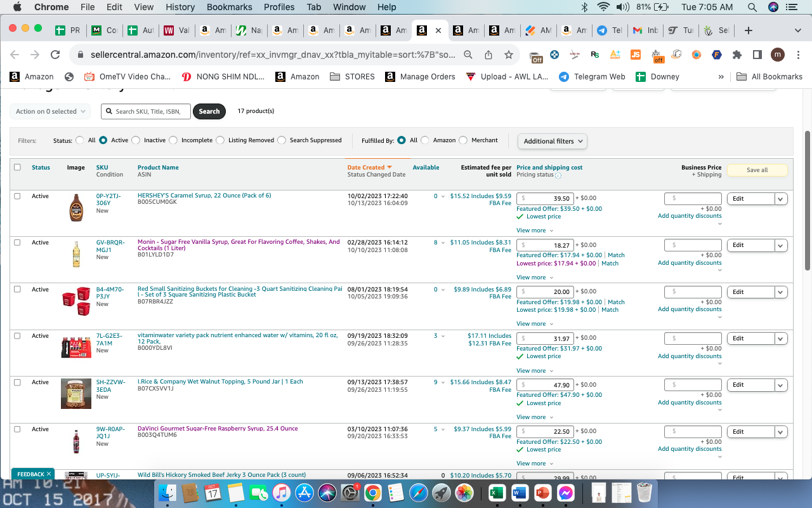Open Safari from the Dock
Image resolution: width=812 pixels, height=508 pixels.
coord(419,492)
